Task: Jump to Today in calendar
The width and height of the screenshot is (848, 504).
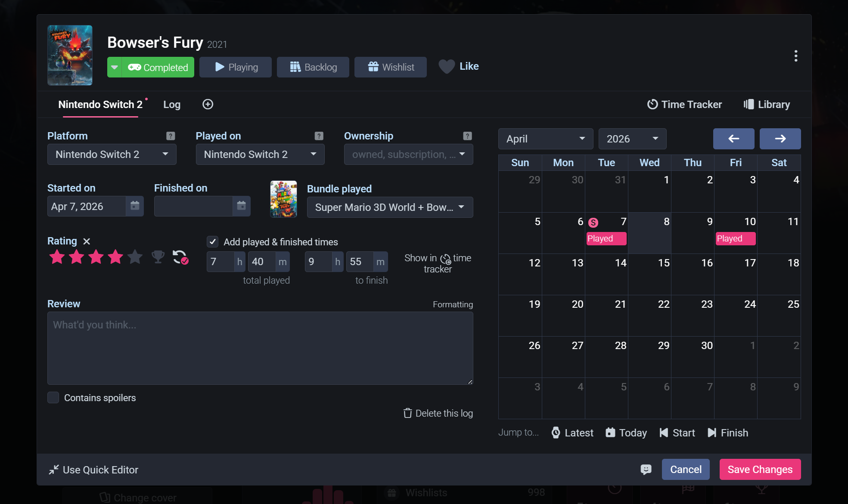Action: click(626, 433)
